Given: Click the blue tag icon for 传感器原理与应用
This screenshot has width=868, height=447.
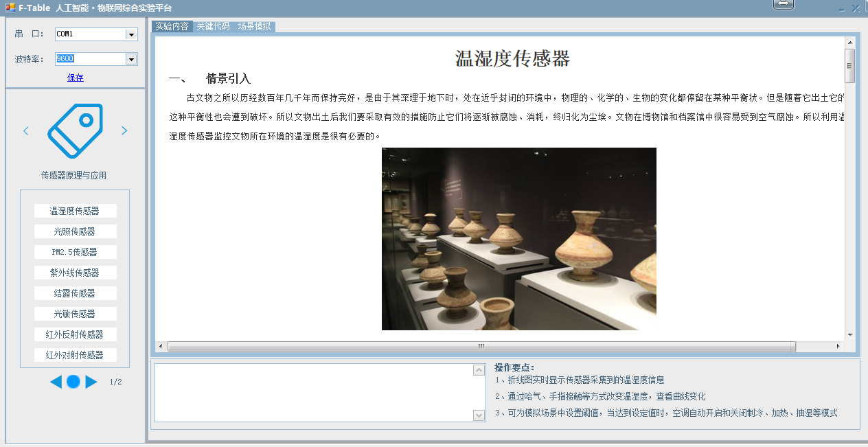Looking at the screenshot, I should pyautogui.click(x=75, y=130).
